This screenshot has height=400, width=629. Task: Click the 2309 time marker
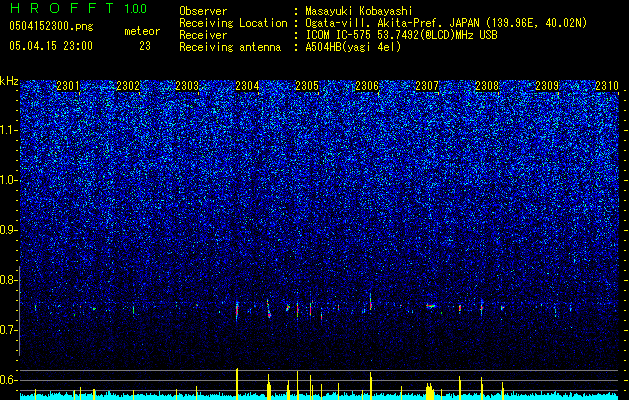(x=547, y=85)
